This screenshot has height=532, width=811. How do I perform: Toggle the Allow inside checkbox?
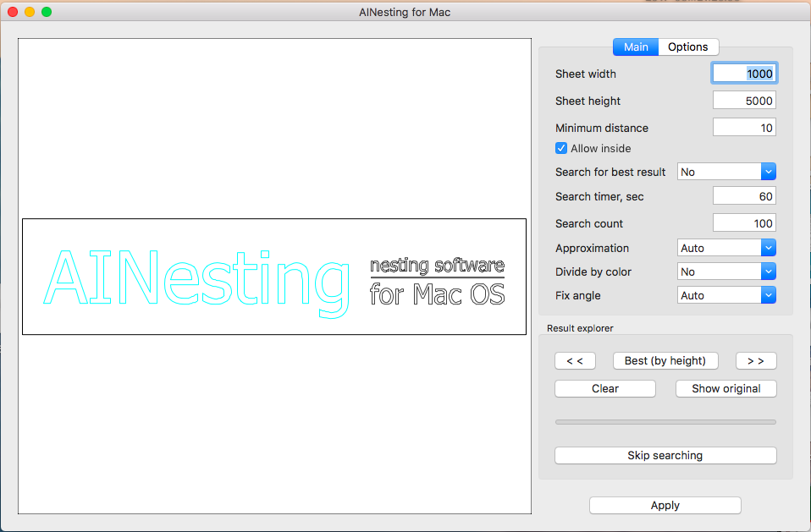[561, 149]
